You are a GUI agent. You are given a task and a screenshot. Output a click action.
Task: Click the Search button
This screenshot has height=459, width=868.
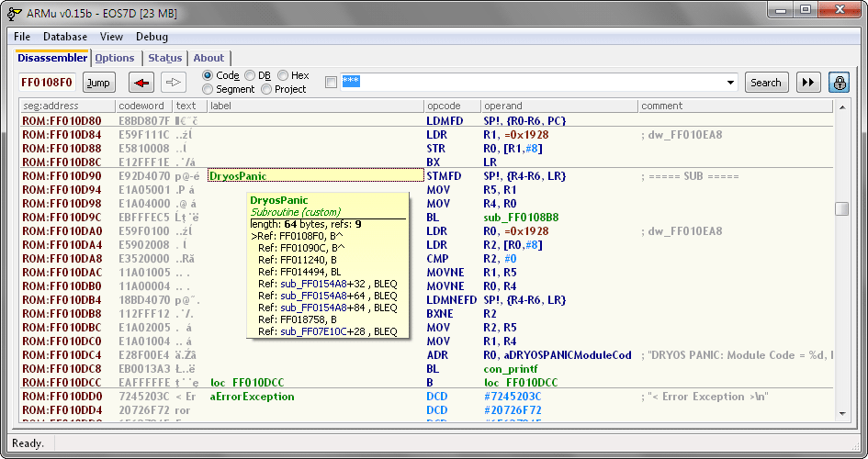766,83
